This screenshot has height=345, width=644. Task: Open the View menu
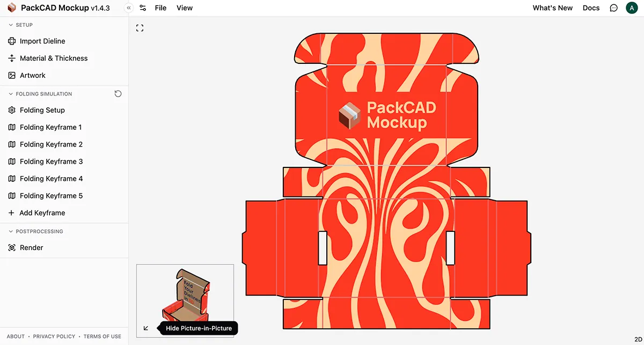185,8
